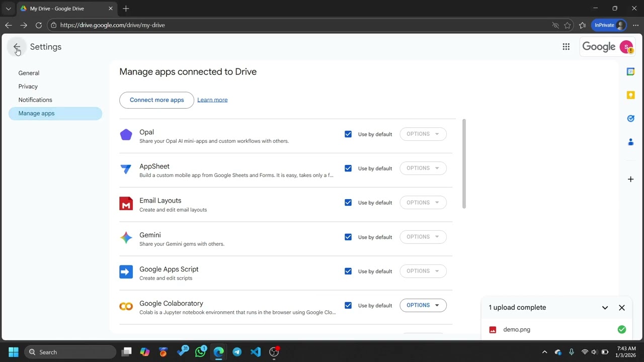This screenshot has height=362, width=644.
Task: Get add-ons with the plus icon
Action: [x=630, y=179]
